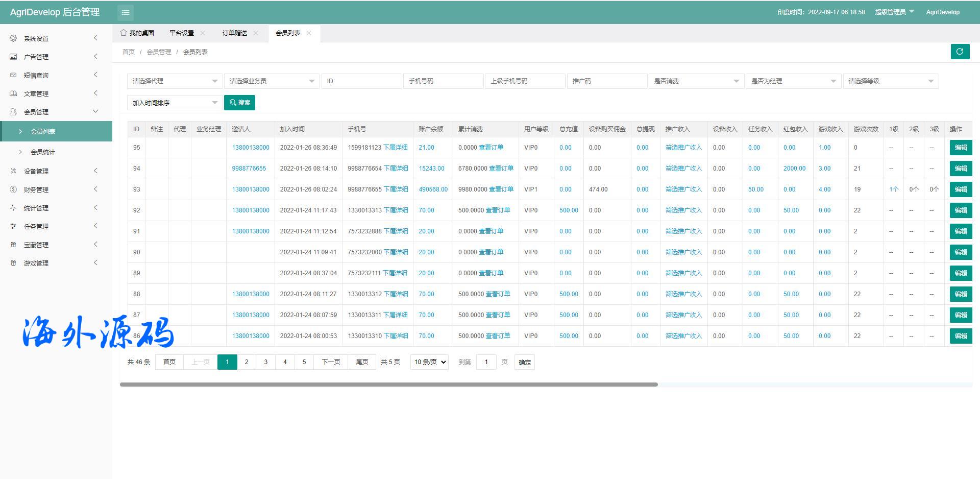Click the horizontal table scrollbar
980x479 pixels.
click(388, 385)
